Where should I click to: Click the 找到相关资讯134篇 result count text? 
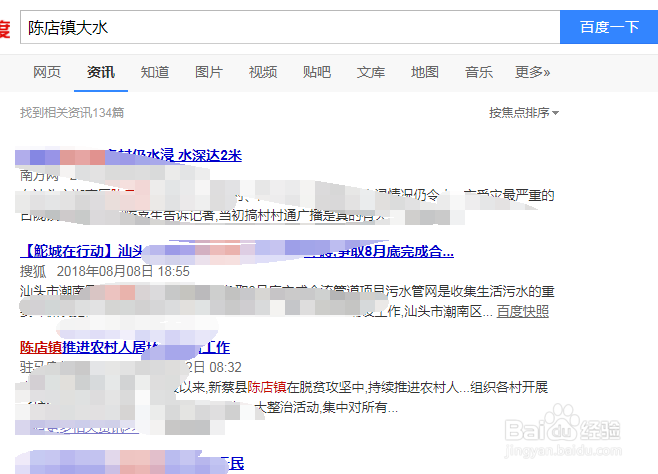click(x=72, y=112)
